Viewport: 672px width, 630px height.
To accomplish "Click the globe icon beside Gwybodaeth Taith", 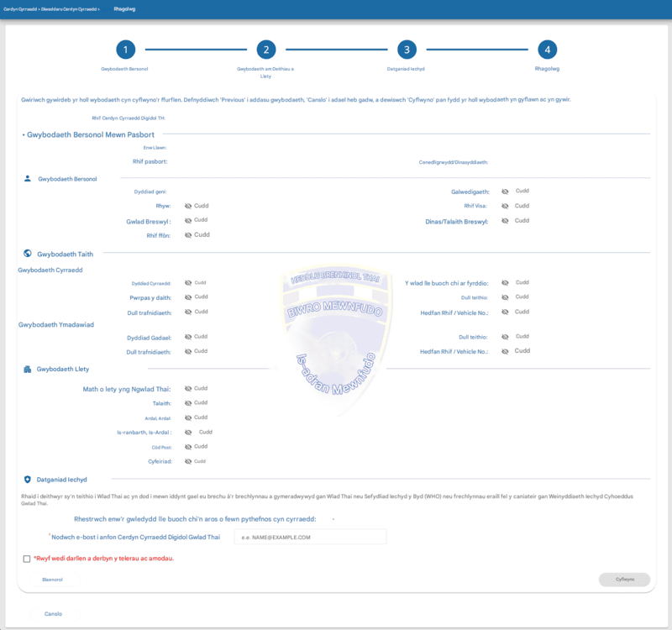I will (x=28, y=253).
